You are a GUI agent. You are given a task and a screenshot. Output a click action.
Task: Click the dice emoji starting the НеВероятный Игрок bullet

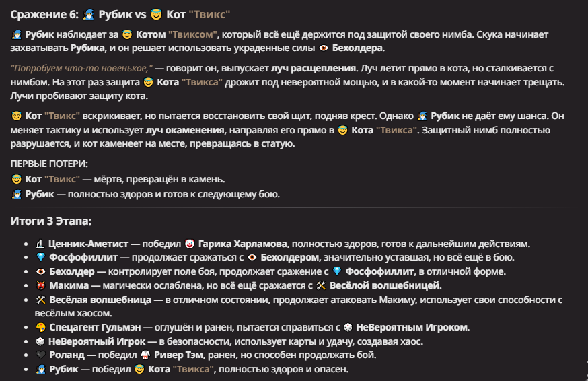pos(40,341)
